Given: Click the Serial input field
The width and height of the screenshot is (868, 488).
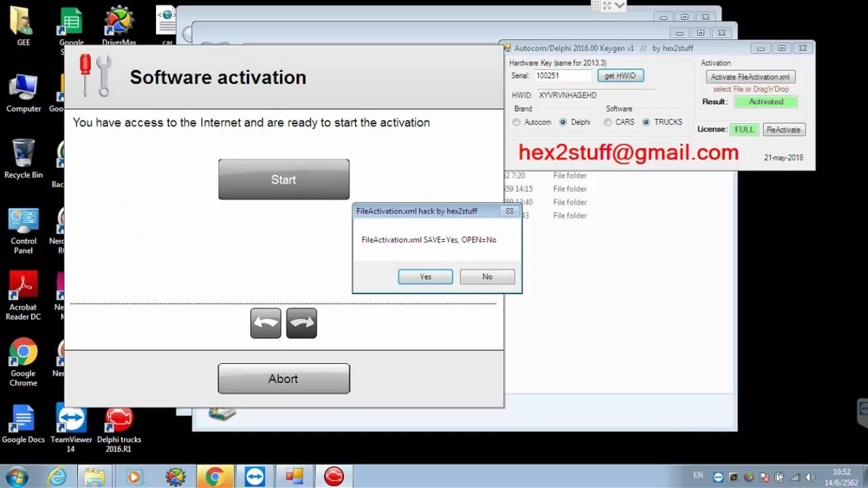Looking at the screenshot, I should [562, 76].
